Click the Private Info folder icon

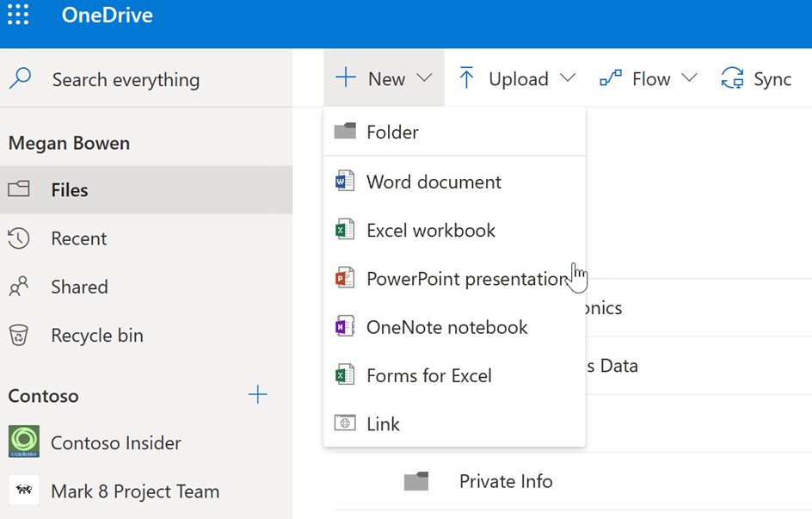[416, 481]
